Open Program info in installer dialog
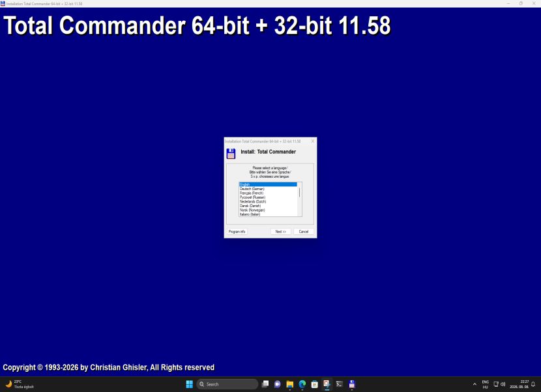This screenshot has width=541, height=392. tap(237, 232)
